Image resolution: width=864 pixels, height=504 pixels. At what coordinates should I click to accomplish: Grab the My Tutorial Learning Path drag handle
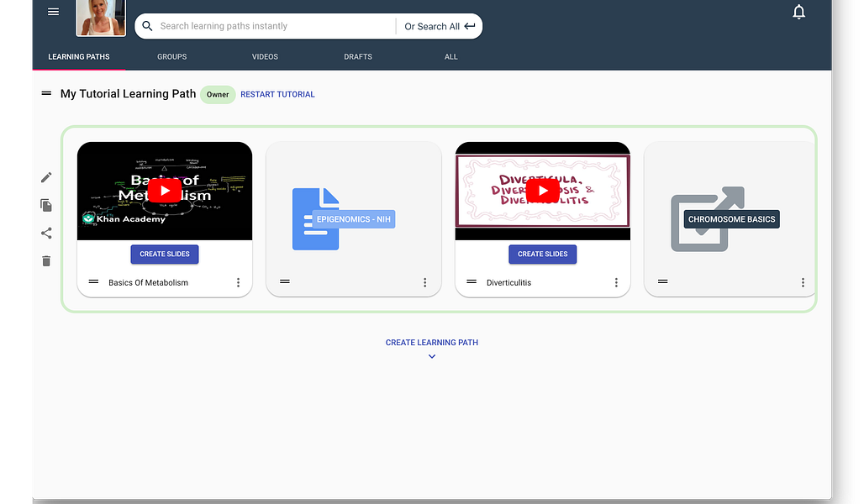pyautogui.click(x=46, y=93)
